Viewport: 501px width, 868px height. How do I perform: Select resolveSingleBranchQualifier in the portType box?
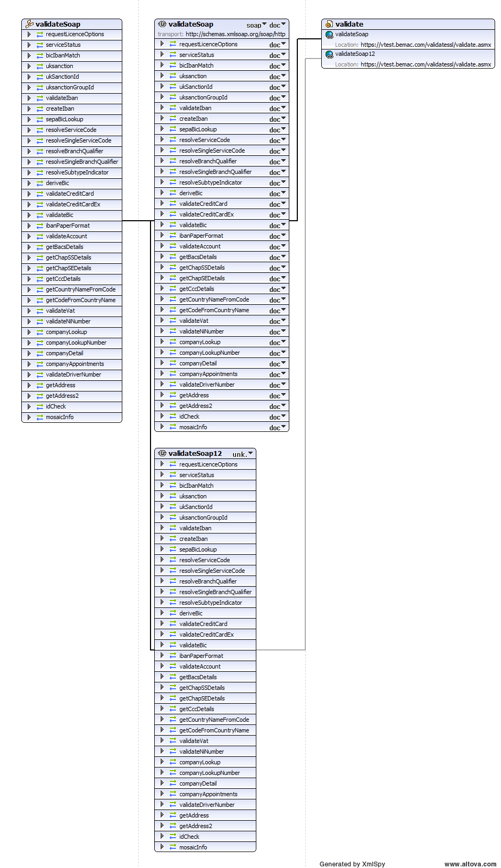[82, 162]
